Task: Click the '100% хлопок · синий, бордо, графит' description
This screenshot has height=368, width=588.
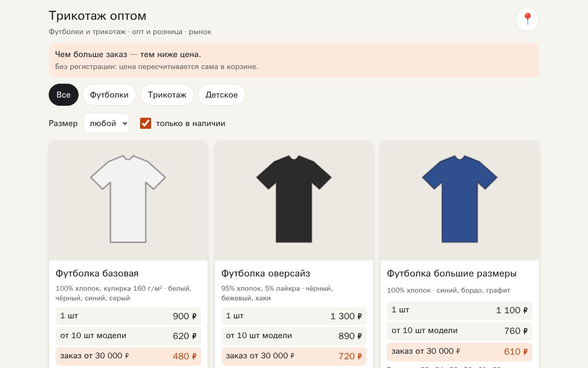Action: click(448, 290)
